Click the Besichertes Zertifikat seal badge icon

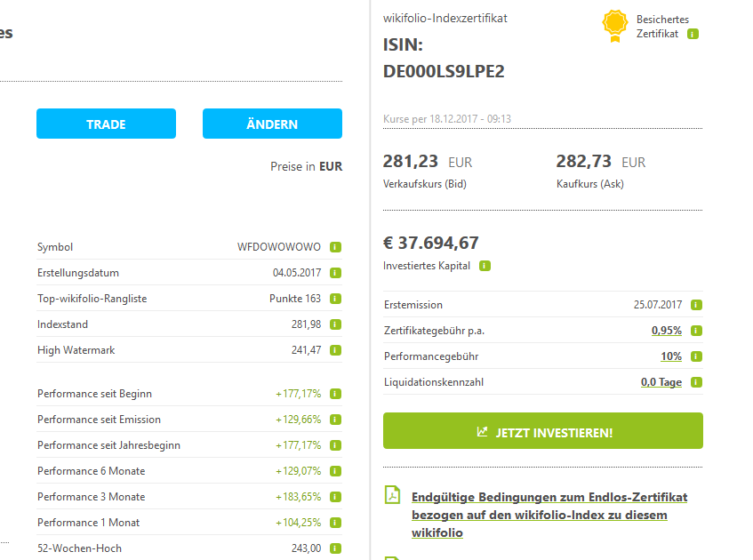coord(615,26)
